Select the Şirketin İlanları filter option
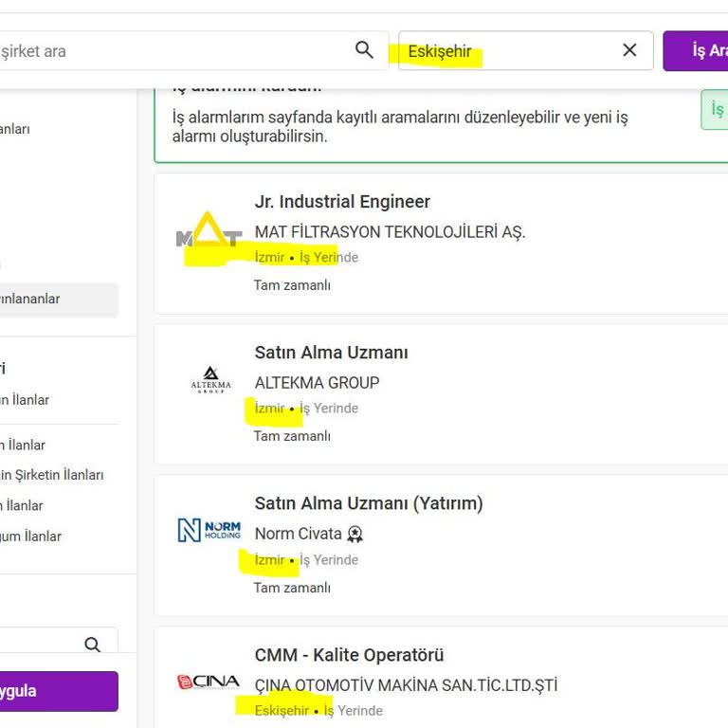The width and height of the screenshot is (728, 728). tap(52, 475)
